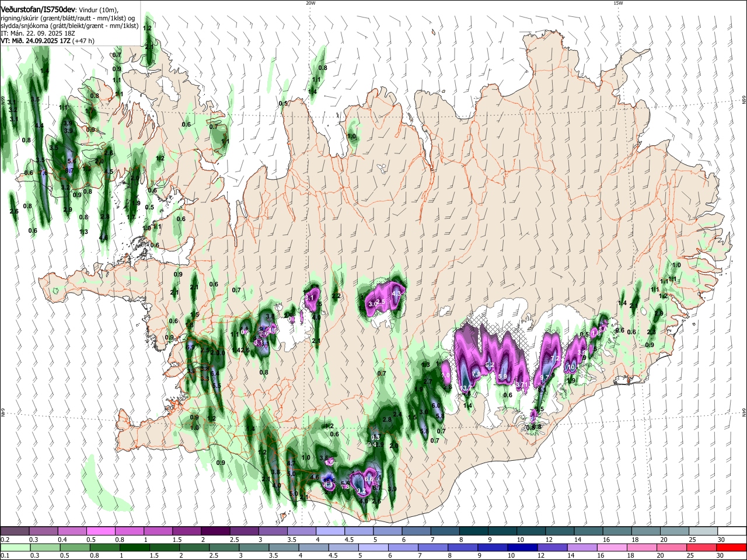Screen dimensions: 747x560
Task: Click the '6.6' value near the south coast
Action: (x=369, y=479)
